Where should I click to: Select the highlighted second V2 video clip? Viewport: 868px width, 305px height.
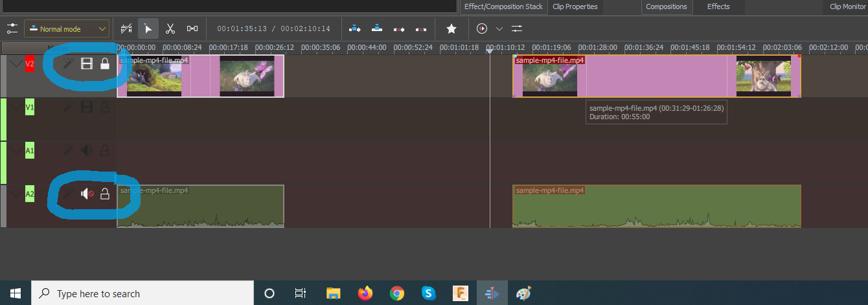(x=657, y=76)
